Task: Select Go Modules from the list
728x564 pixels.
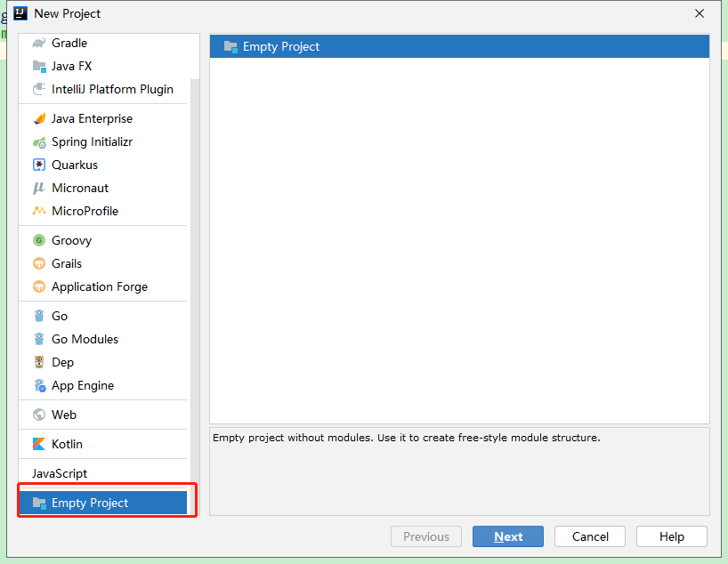Action: click(102, 339)
